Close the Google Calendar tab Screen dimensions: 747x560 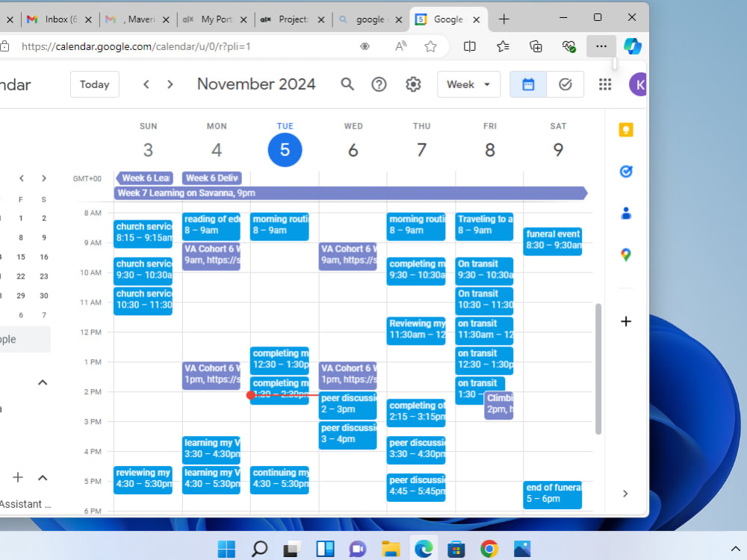click(x=476, y=19)
